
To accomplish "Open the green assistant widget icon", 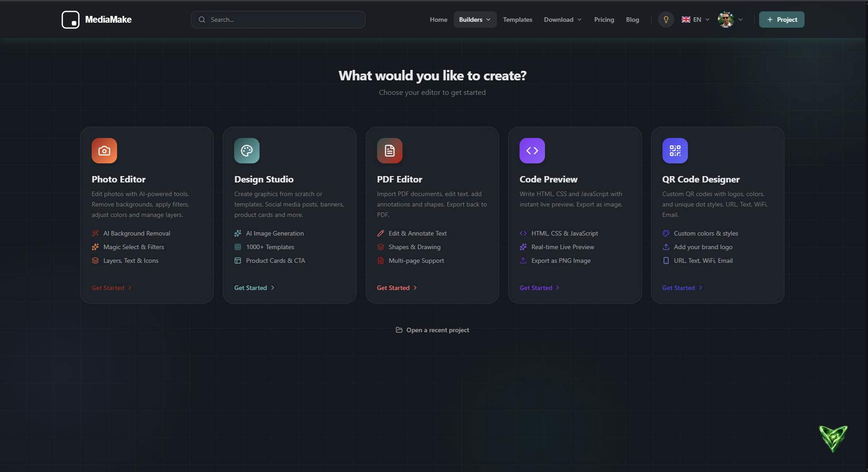I will tap(833, 438).
